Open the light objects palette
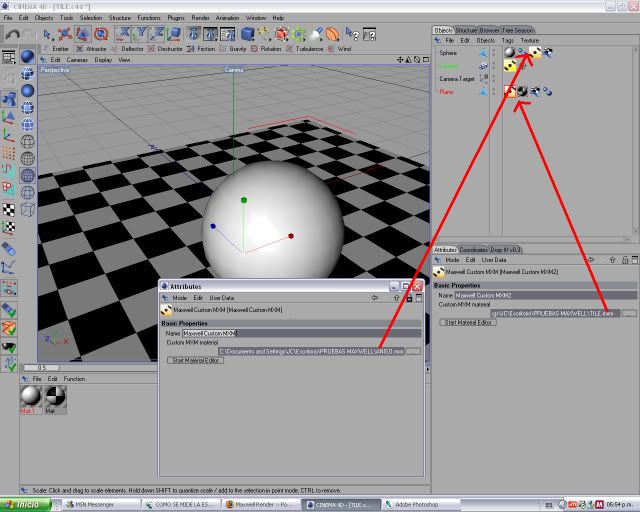Screen dimensions: 640x512 click(316, 34)
